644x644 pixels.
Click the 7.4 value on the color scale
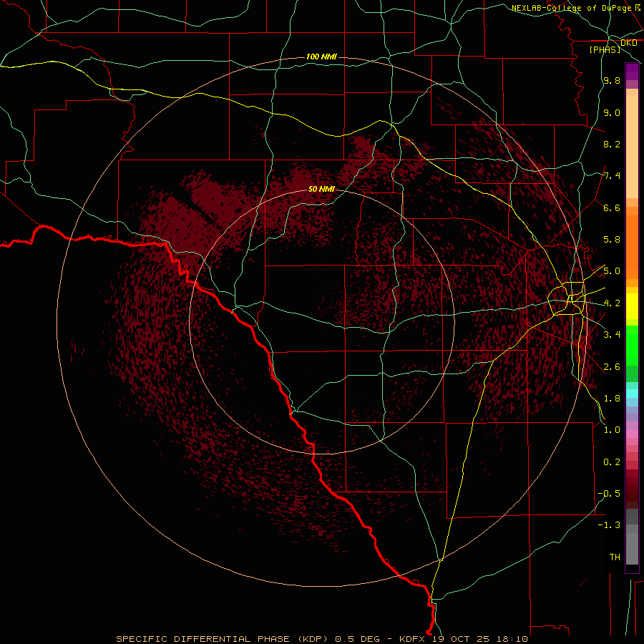[x=612, y=176]
